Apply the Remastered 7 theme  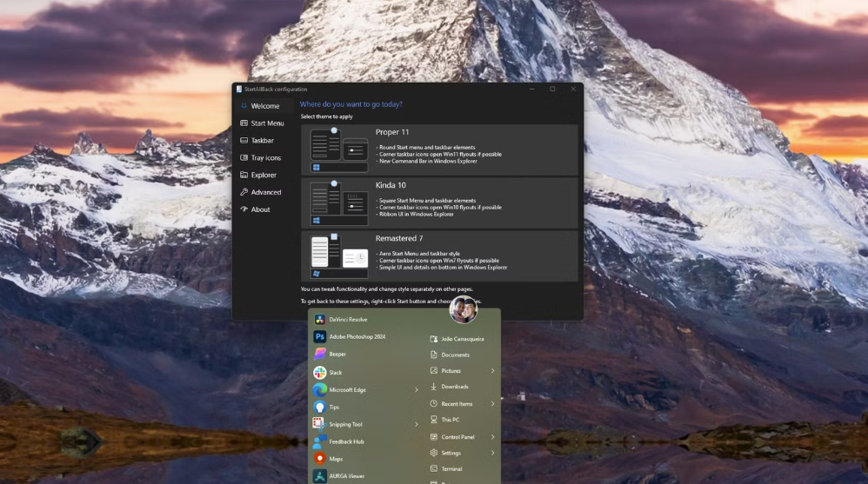pyautogui.click(x=439, y=256)
